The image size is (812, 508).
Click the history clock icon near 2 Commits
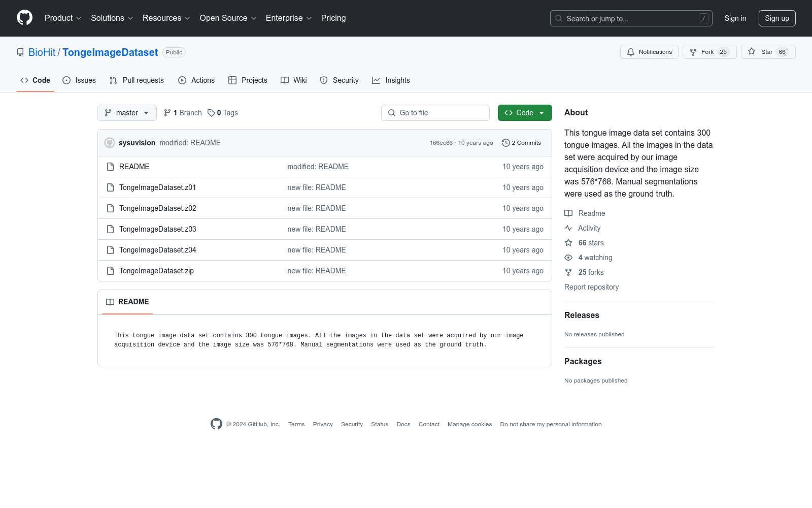(x=505, y=143)
